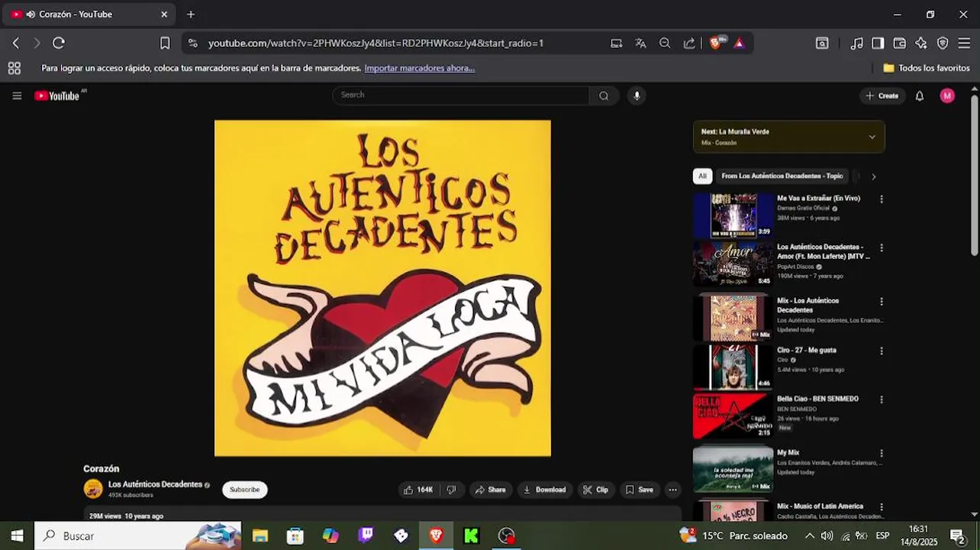Select the All filter chip

[702, 176]
